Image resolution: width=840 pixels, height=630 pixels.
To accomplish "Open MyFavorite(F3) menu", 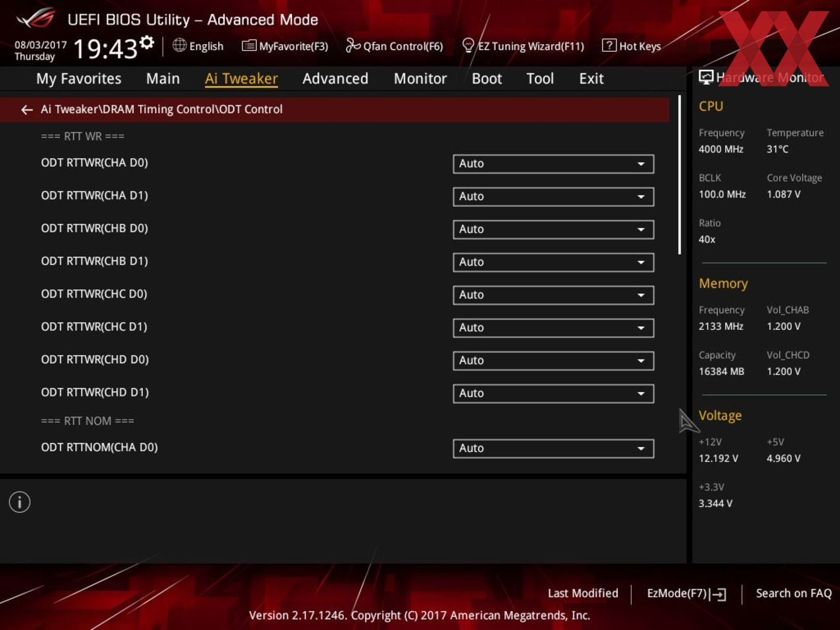I will click(x=285, y=46).
